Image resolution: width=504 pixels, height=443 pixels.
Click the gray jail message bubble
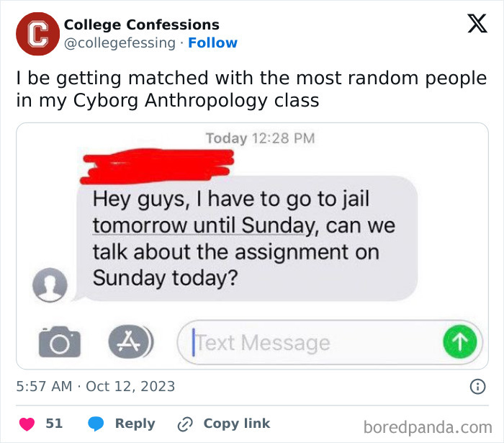[x=245, y=238]
